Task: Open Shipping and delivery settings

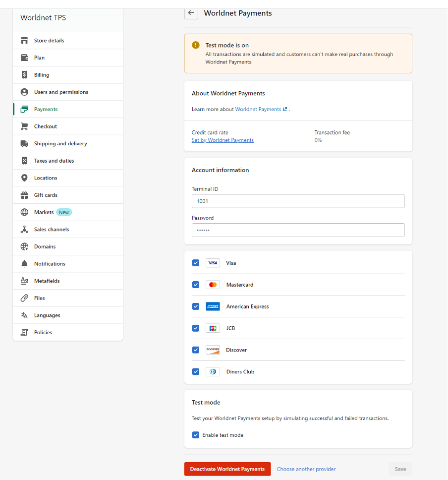Action: pyautogui.click(x=68, y=144)
